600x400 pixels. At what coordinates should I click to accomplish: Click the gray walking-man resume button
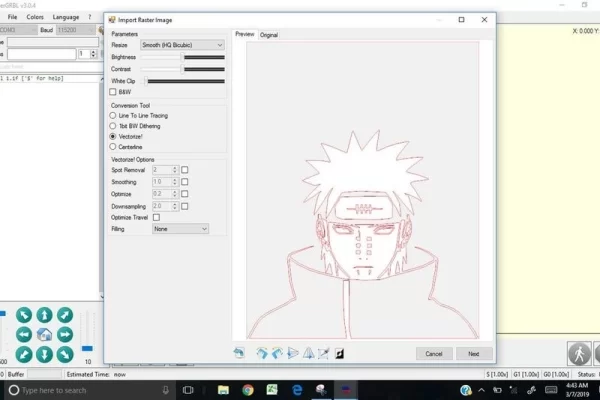pyautogui.click(x=579, y=353)
